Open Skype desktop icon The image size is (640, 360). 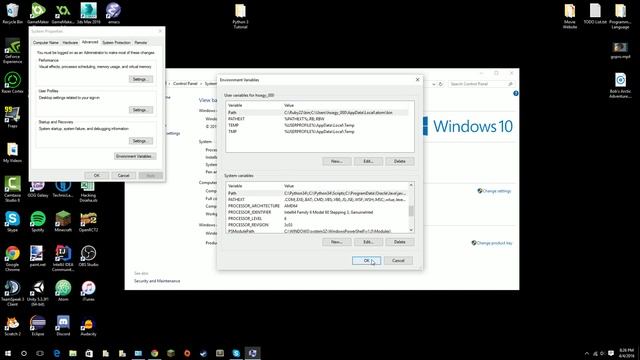pos(13,222)
